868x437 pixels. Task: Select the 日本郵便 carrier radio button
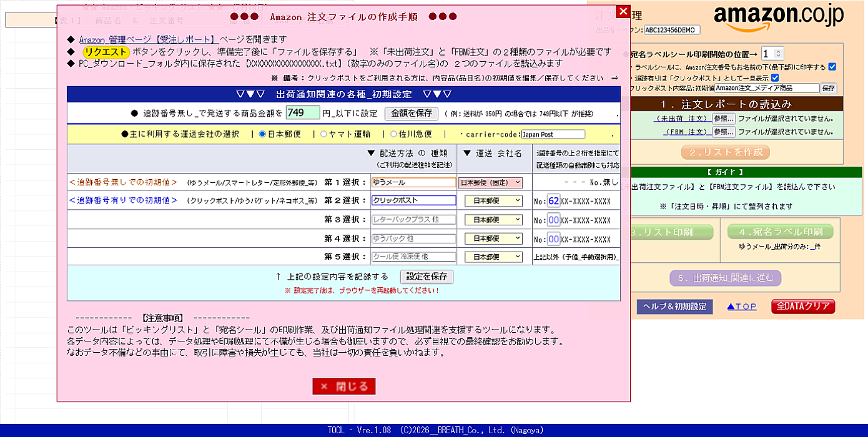[x=262, y=134]
